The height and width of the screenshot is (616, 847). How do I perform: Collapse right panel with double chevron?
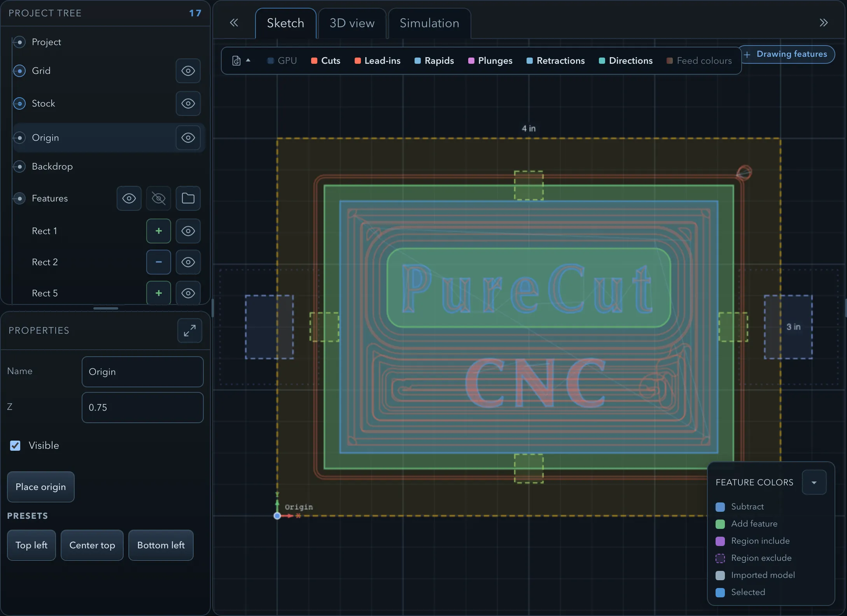click(823, 23)
